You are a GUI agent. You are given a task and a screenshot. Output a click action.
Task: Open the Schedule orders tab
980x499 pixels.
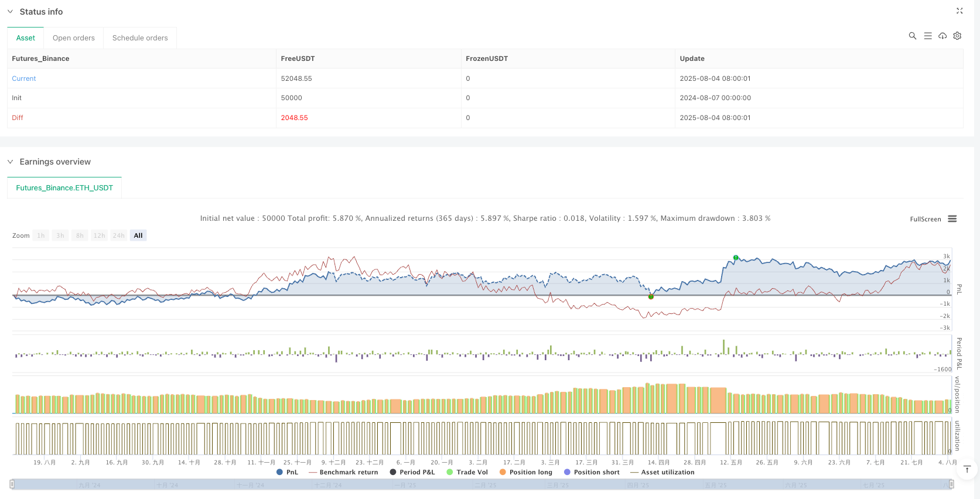point(140,38)
